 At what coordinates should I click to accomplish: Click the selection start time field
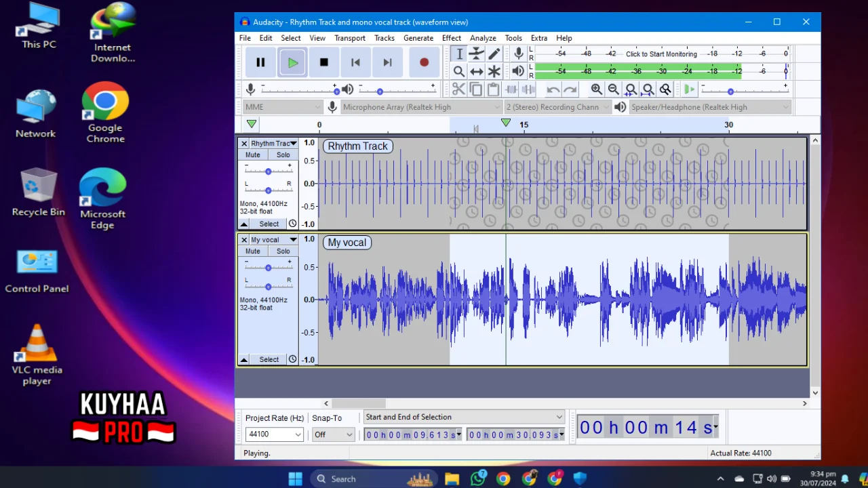[413, 434]
